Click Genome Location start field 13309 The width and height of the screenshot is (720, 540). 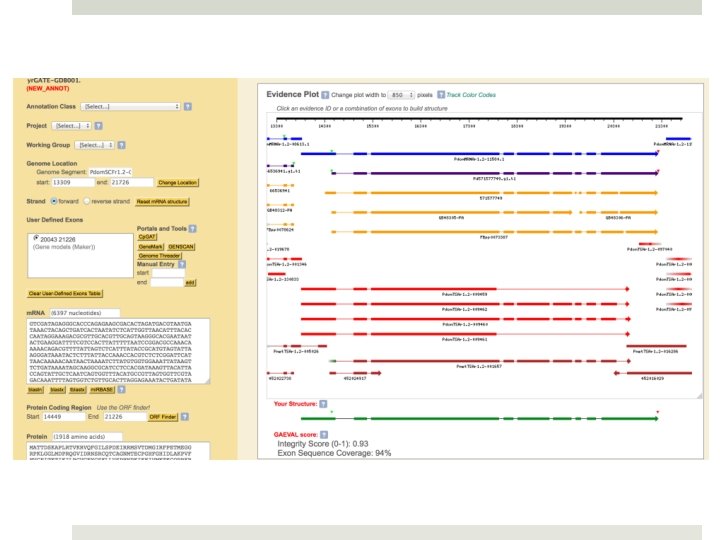coord(73,183)
